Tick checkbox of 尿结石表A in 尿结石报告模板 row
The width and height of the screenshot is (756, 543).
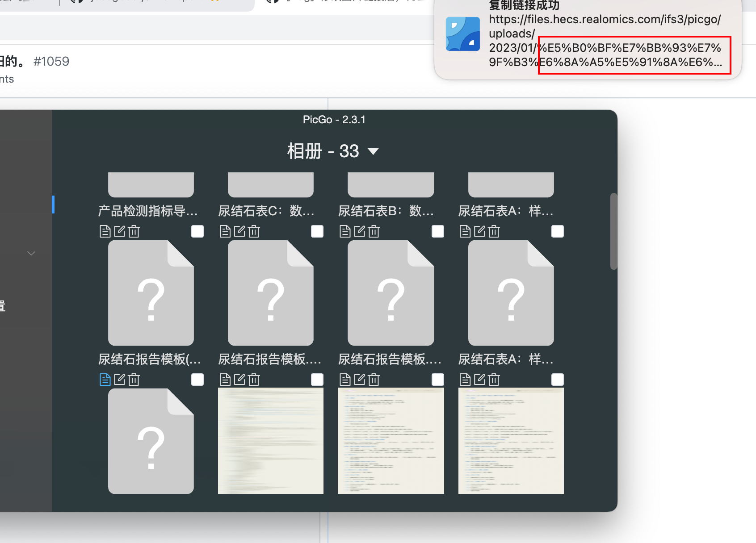pos(558,380)
